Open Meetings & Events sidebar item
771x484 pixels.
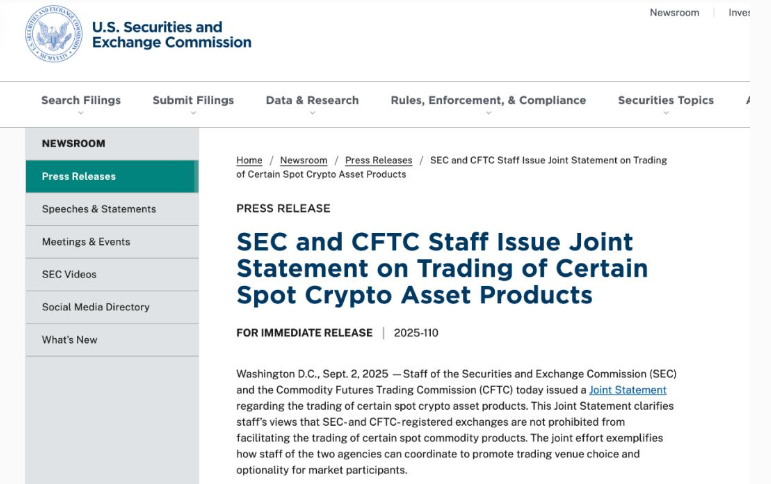click(x=112, y=242)
